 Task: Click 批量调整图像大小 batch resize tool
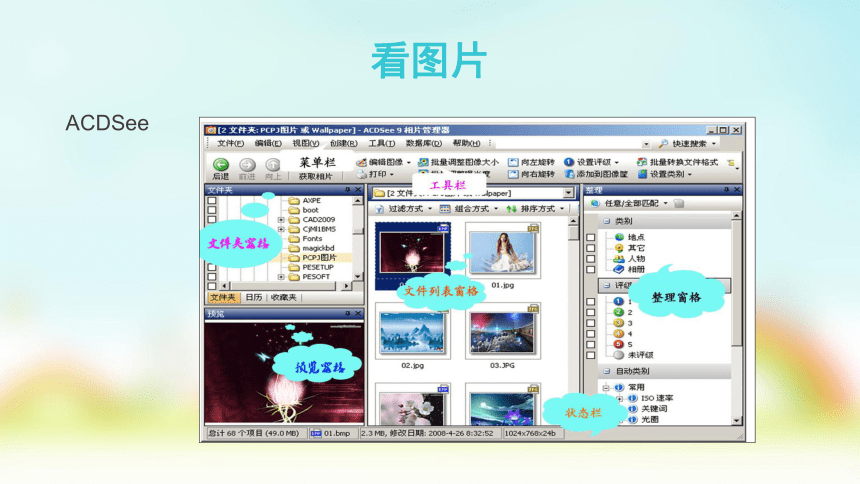(x=459, y=162)
